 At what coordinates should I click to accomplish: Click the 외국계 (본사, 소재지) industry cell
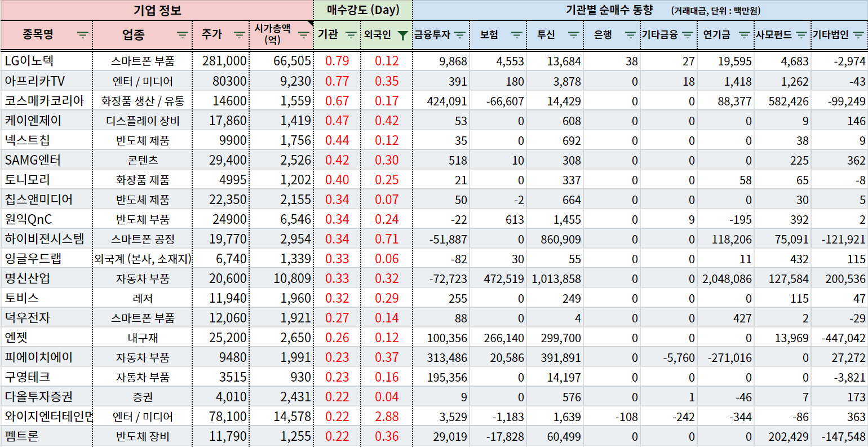coord(143,259)
